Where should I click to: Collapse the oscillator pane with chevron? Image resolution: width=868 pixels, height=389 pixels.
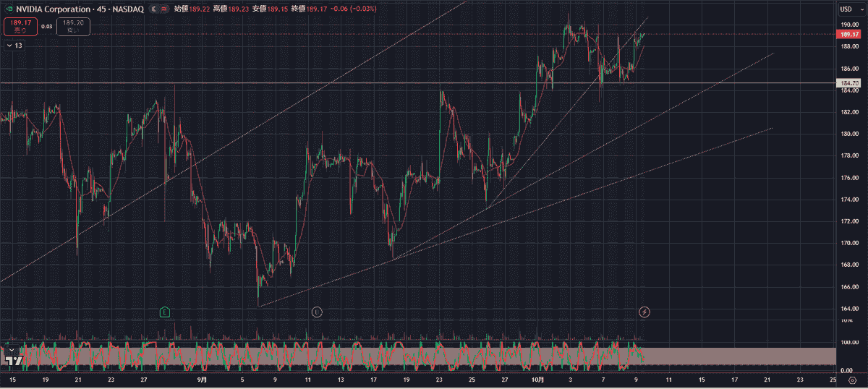[x=12, y=348]
